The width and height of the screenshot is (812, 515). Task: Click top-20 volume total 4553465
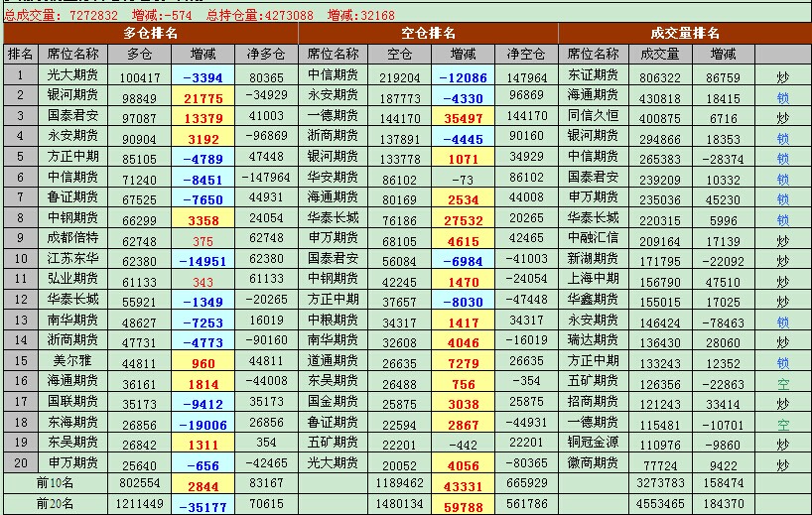[660, 504]
